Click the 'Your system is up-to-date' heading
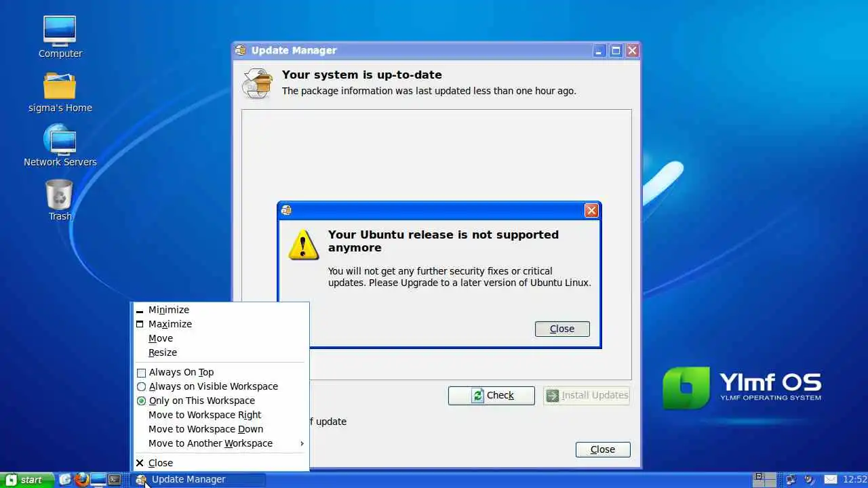The image size is (868, 488). [362, 75]
